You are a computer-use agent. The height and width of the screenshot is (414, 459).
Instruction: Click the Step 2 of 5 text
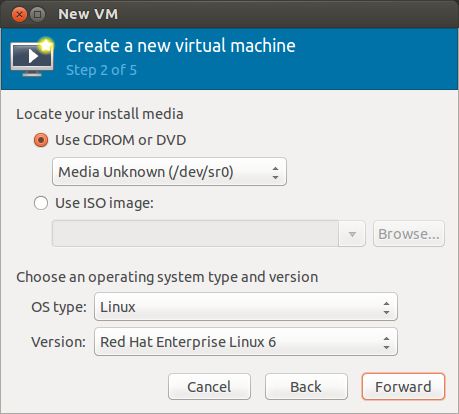click(101, 70)
